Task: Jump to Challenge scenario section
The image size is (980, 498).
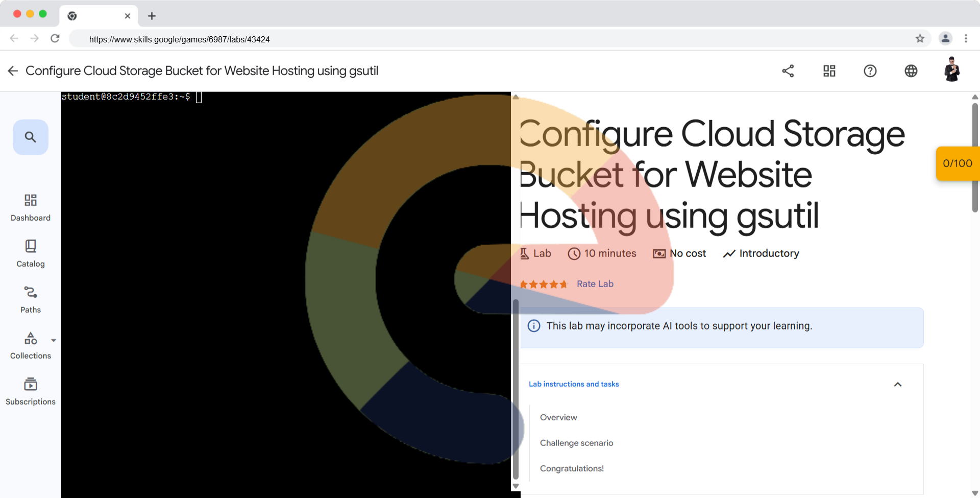Action: pos(577,443)
